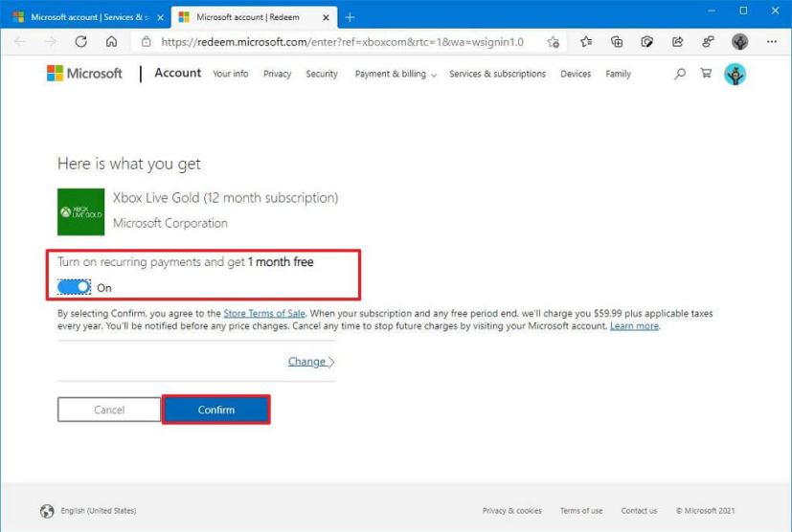
Task: Click the Change link
Action: click(x=310, y=362)
